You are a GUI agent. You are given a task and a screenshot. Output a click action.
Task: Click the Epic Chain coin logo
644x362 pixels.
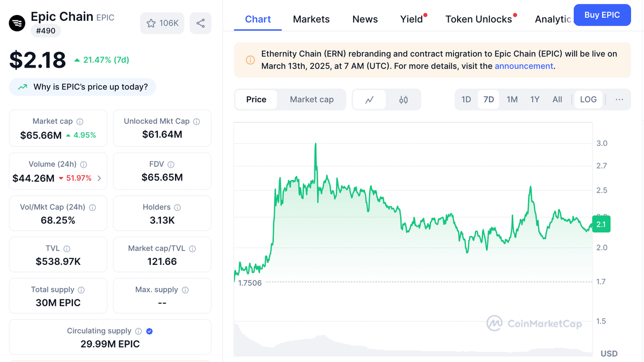tap(17, 24)
